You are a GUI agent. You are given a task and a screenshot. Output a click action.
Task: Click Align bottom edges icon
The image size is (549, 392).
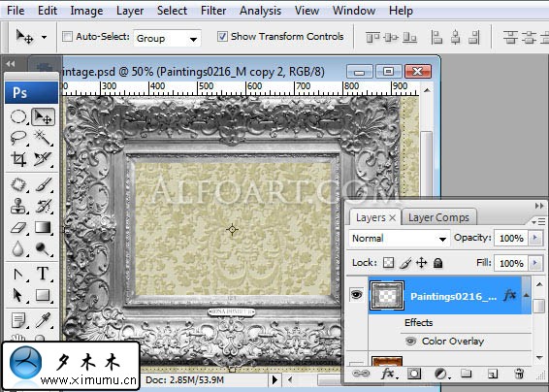pyautogui.click(x=409, y=37)
